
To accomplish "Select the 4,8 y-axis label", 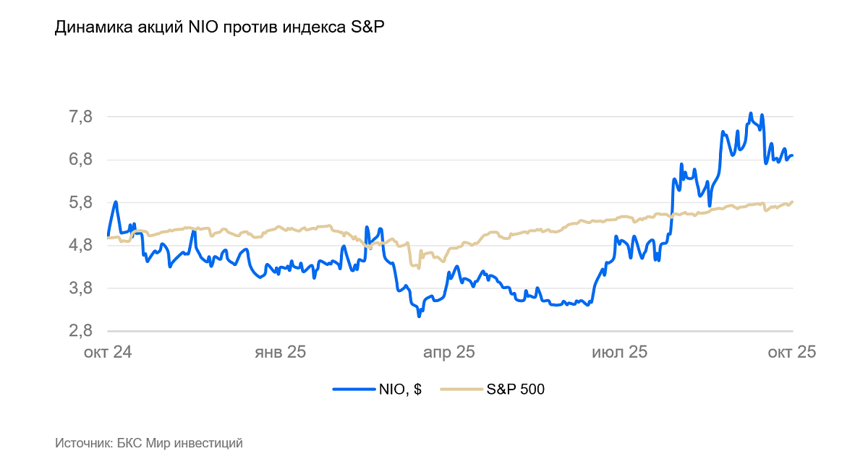I will click(80, 245).
